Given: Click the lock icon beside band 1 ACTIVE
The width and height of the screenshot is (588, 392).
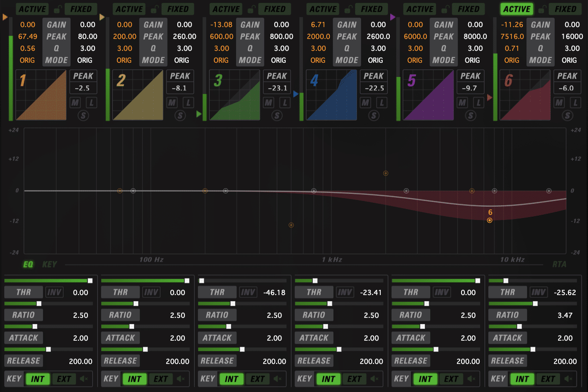Looking at the screenshot, I should click(x=58, y=9).
